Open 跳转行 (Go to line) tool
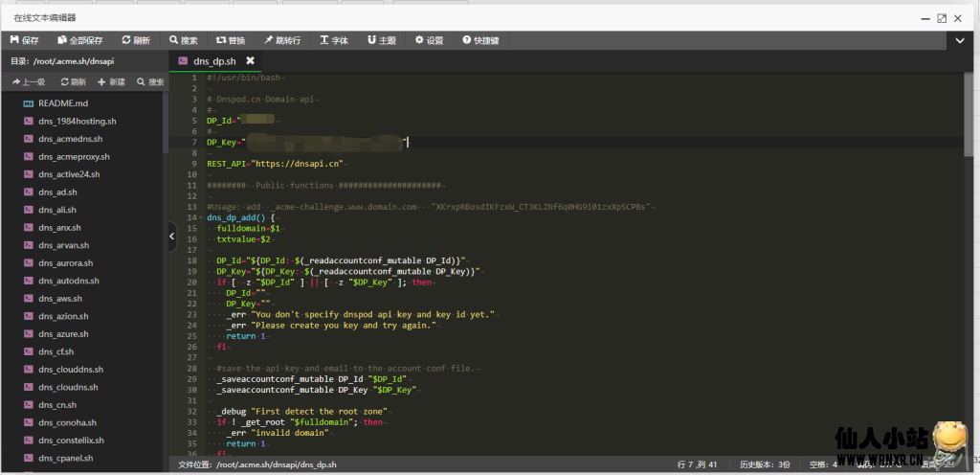 click(x=282, y=40)
